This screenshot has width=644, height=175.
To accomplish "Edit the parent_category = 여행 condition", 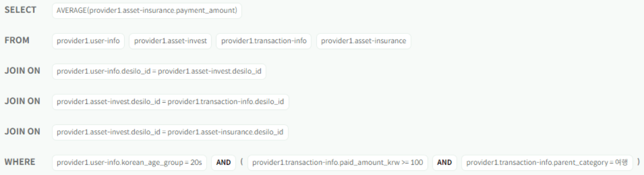I will (547, 163).
